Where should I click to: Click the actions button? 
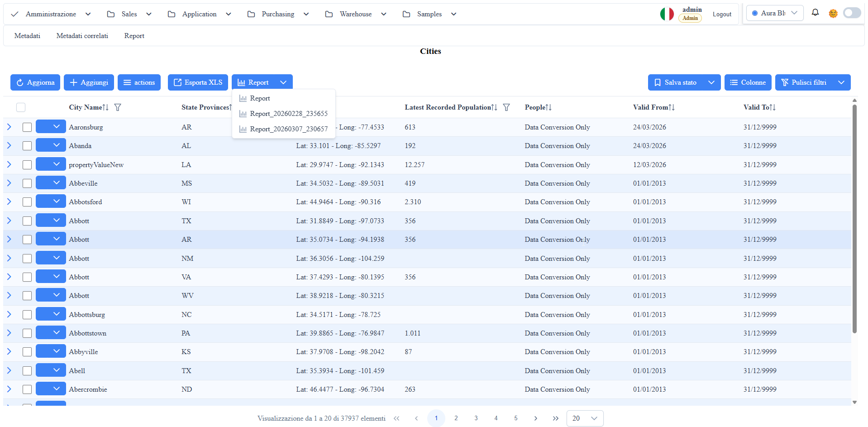[139, 82]
